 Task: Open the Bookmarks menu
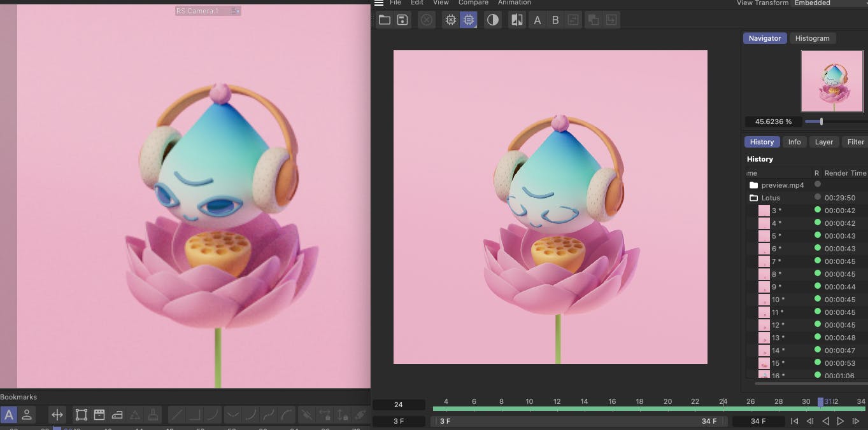[18, 397]
